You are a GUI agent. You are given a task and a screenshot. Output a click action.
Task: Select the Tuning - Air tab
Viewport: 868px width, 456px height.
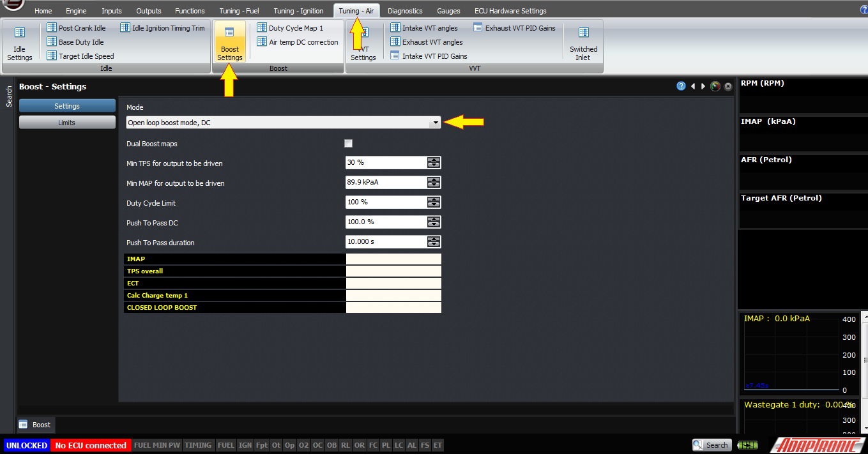(356, 11)
